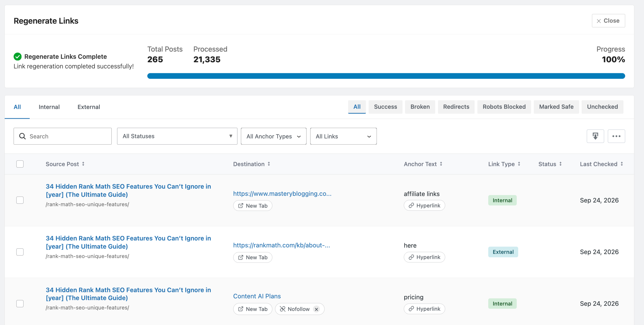Image resolution: width=644 pixels, height=325 pixels.
Task: Sort by Last Checked column arrows
Action: (x=622, y=164)
